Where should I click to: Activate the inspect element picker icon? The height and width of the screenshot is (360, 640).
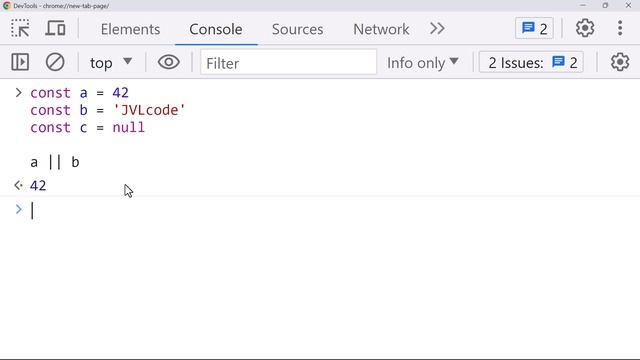point(20,29)
